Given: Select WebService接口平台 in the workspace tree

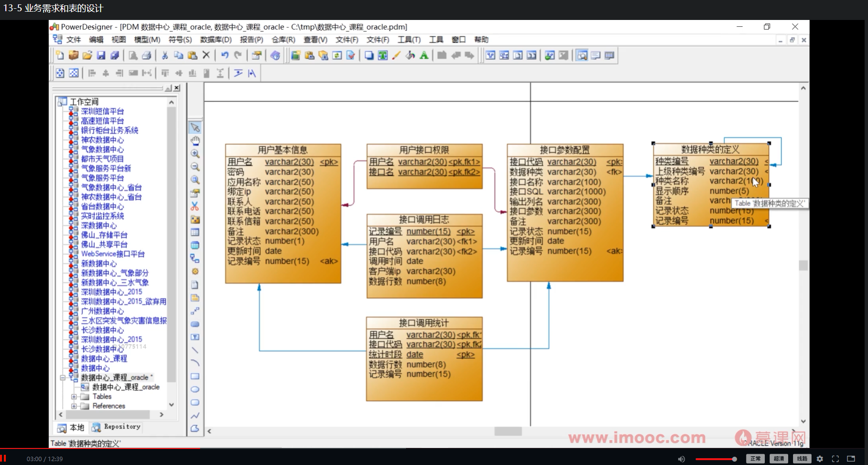Looking at the screenshot, I should [x=113, y=254].
